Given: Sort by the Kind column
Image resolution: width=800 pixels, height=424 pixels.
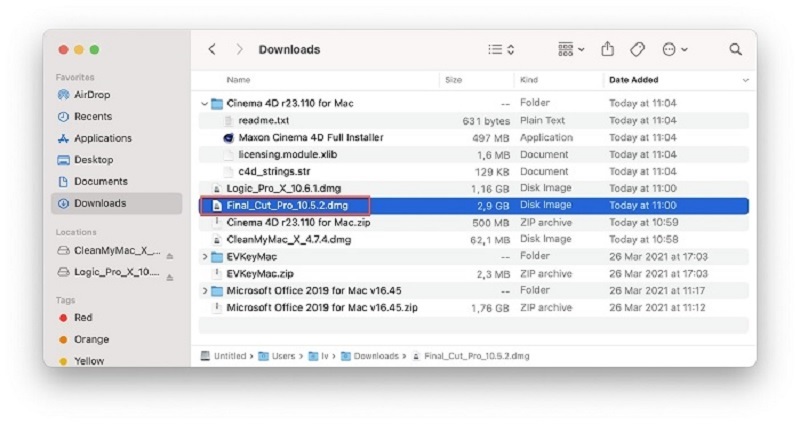Looking at the screenshot, I should pos(529,80).
